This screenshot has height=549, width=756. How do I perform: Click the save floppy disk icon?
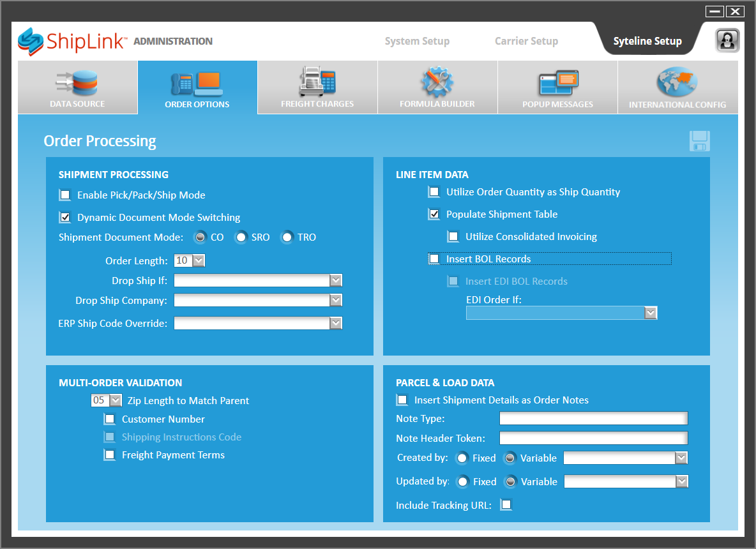700,141
